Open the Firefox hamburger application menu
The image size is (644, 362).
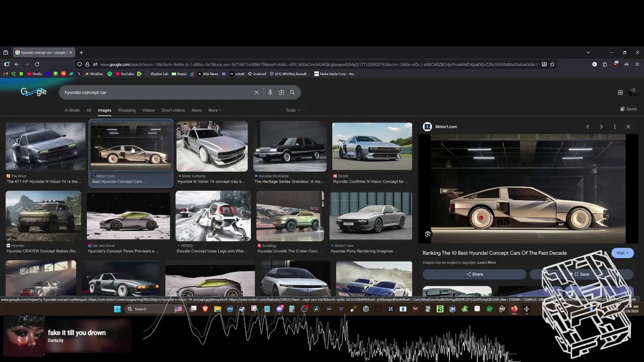click(637, 64)
